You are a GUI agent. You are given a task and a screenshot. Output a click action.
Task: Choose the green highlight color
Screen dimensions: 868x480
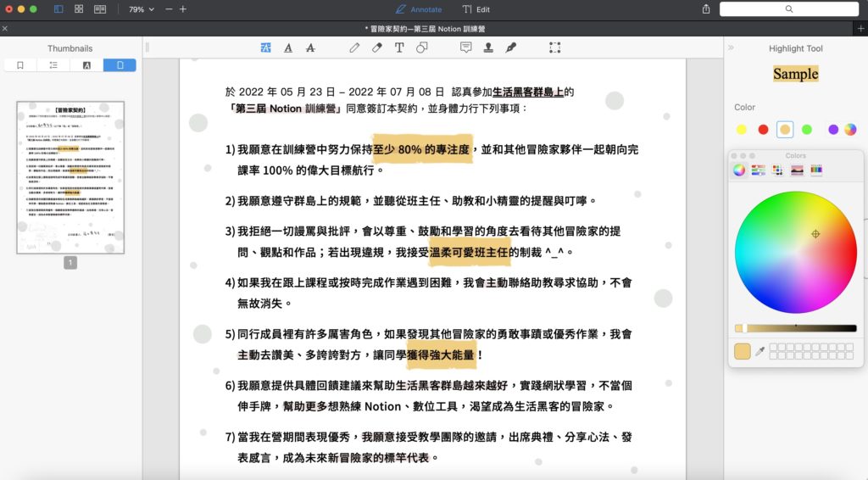pos(807,130)
